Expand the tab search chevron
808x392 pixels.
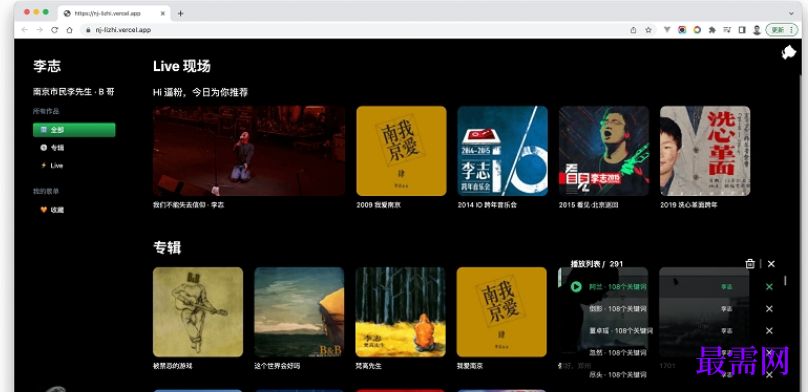point(791,13)
